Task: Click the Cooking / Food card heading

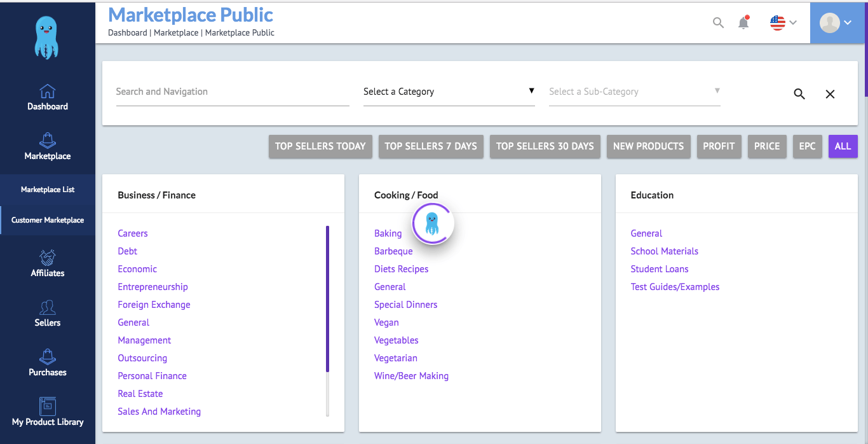Action: tap(407, 195)
